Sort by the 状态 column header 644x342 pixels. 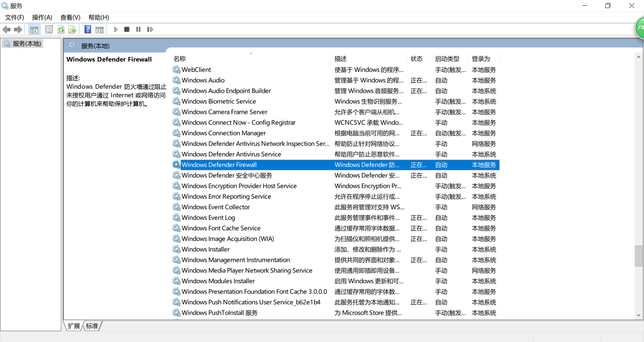420,59
